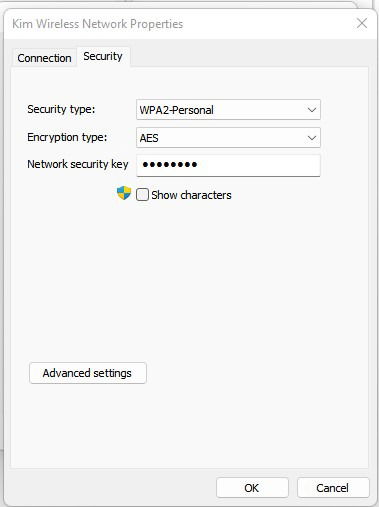Click the AES encryption combo box
Screen dimensions: 379x507
point(228,138)
